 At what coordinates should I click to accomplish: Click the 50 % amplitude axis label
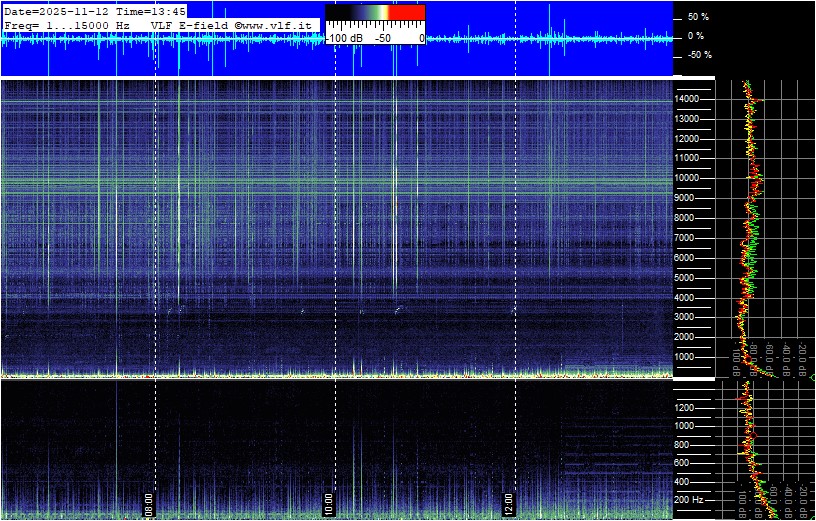click(x=698, y=17)
